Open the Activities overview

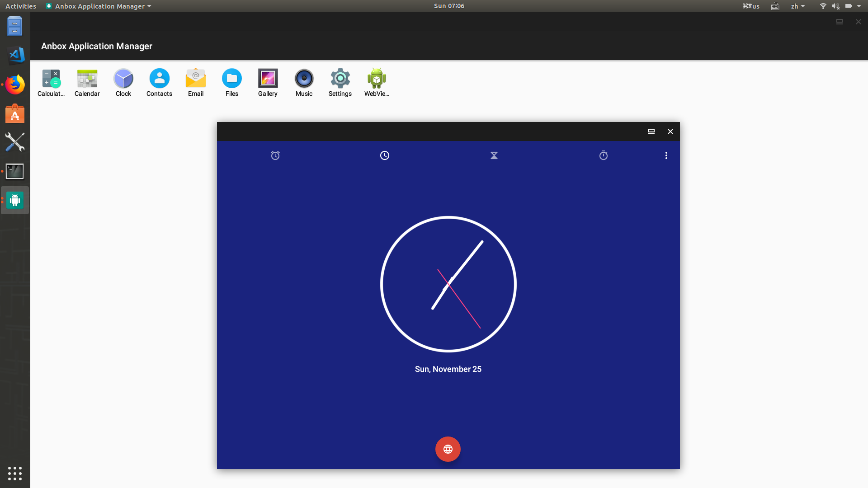pyautogui.click(x=21, y=6)
